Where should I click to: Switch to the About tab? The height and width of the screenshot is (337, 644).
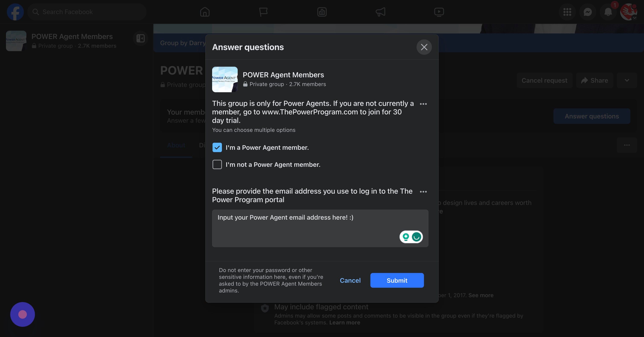click(176, 145)
